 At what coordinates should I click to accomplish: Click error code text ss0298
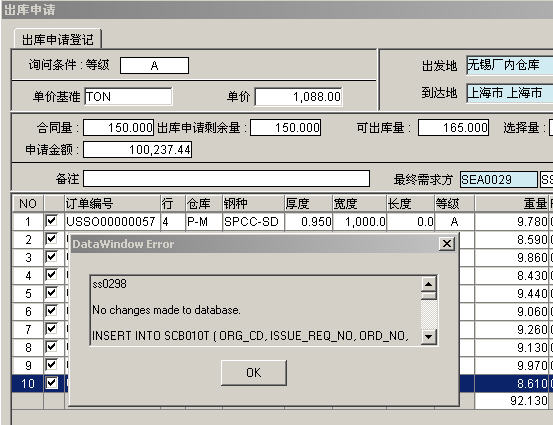coord(109,284)
